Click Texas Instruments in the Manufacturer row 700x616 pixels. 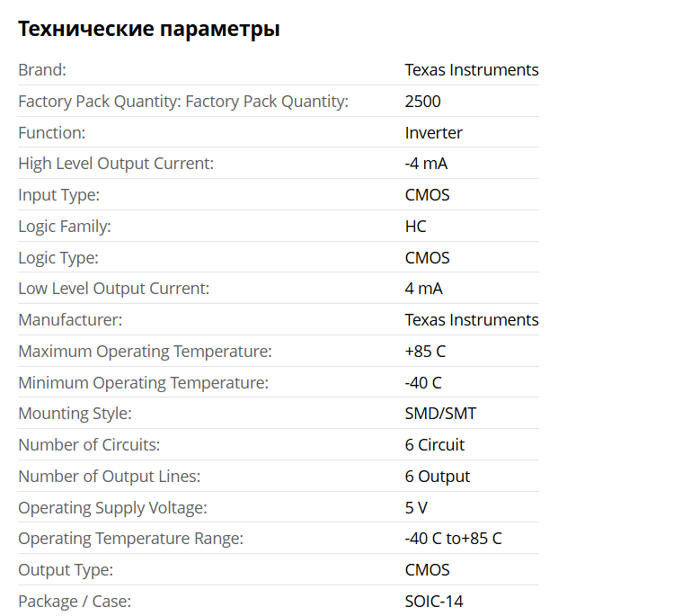point(471,320)
